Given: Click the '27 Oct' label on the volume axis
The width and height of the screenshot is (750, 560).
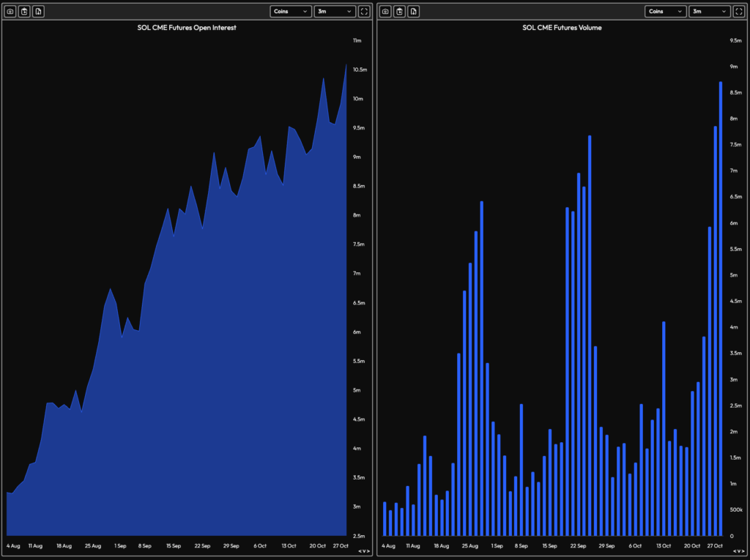Looking at the screenshot, I should click(x=713, y=545).
